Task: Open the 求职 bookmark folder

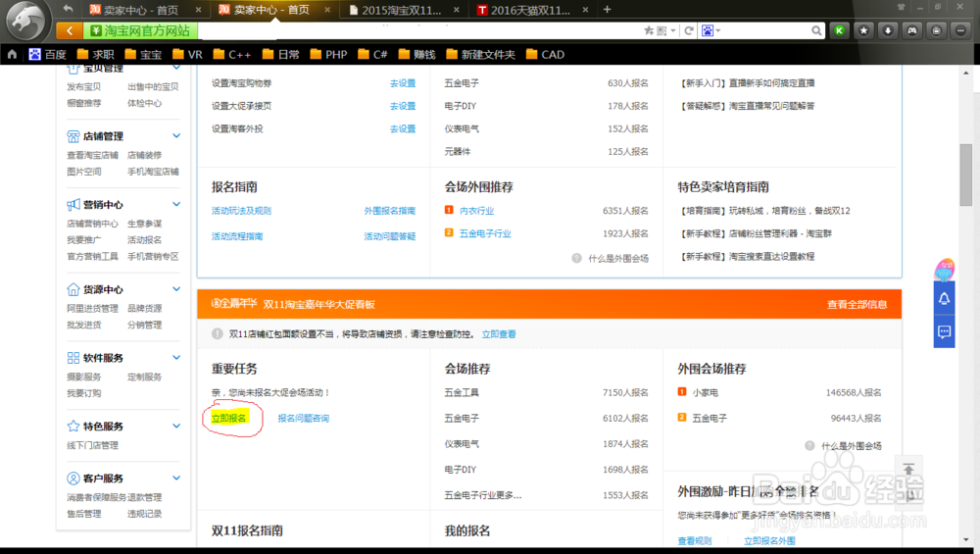Action: pos(96,54)
